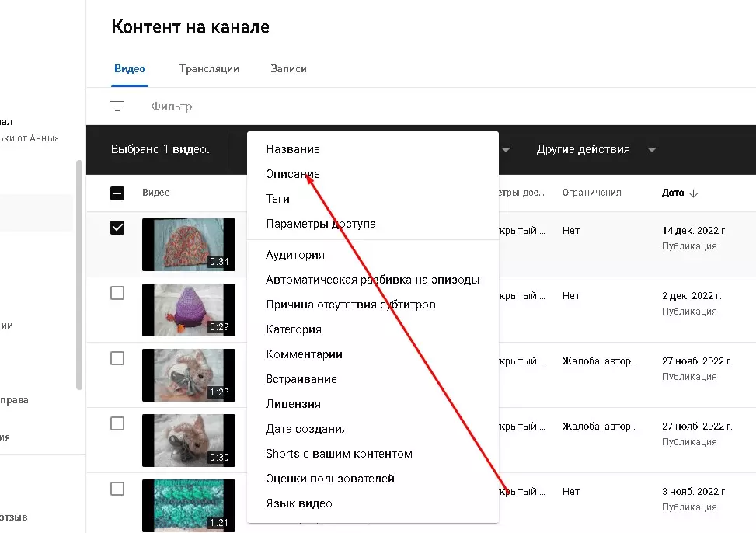Image resolution: width=756 pixels, height=533 pixels.
Task: Check the 1:23 bunny video checkbox
Action: tap(117, 358)
